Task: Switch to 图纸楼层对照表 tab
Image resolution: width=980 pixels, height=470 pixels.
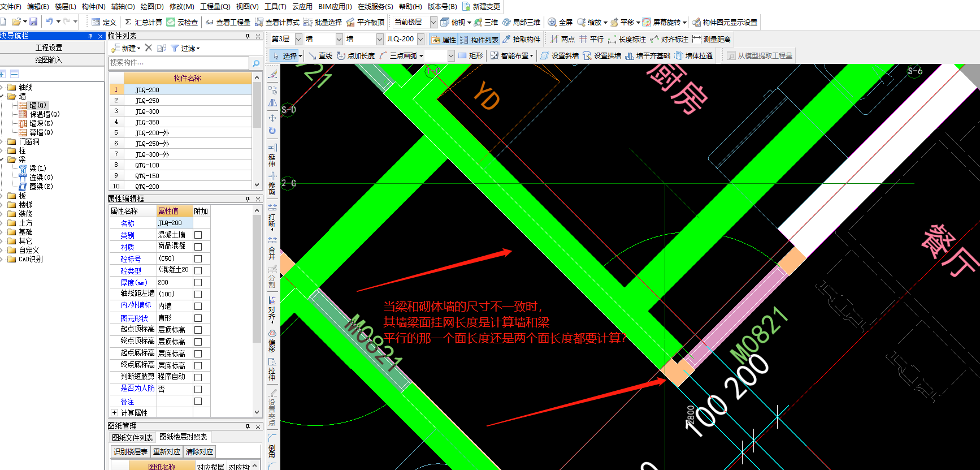Action: pyautogui.click(x=184, y=437)
